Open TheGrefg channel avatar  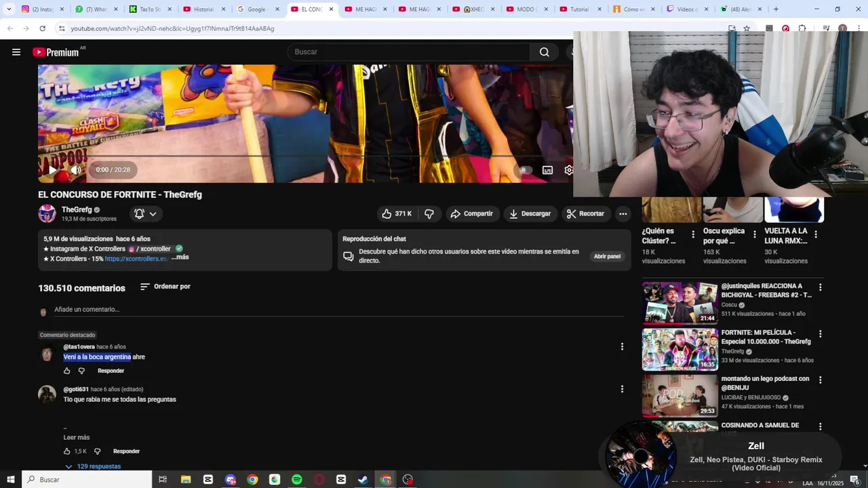coord(47,213)
